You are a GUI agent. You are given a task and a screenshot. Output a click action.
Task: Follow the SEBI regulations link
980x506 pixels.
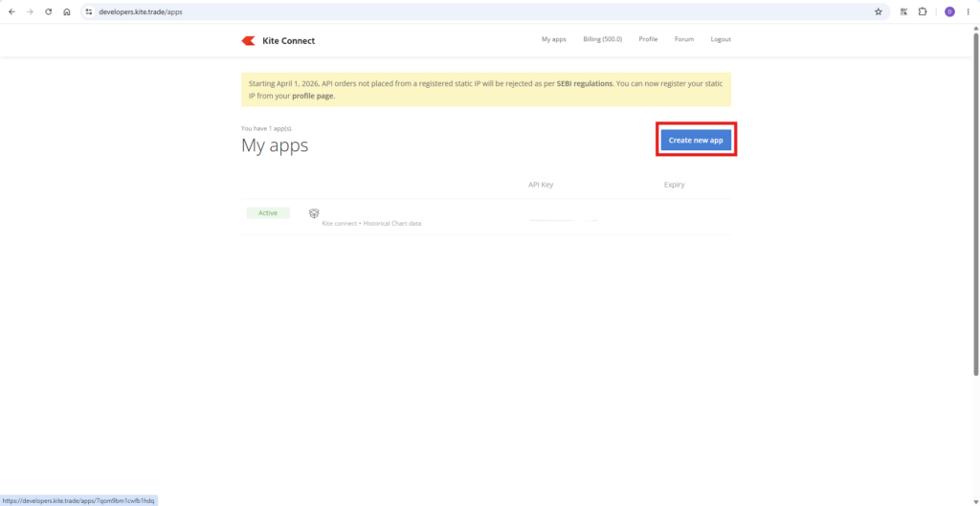[x=585, y=83]
